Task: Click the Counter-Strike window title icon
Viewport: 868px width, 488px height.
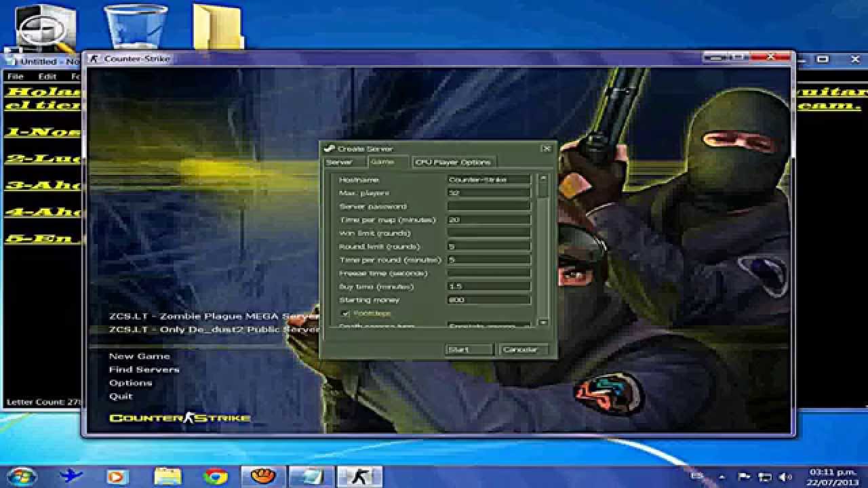Action: (x=94, y=59)
